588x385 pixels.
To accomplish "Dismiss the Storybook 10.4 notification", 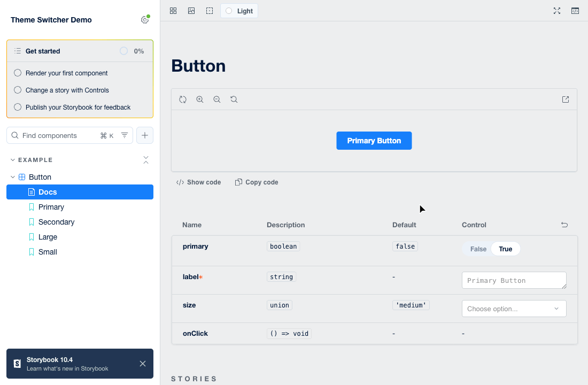I will tap(143, 364).
